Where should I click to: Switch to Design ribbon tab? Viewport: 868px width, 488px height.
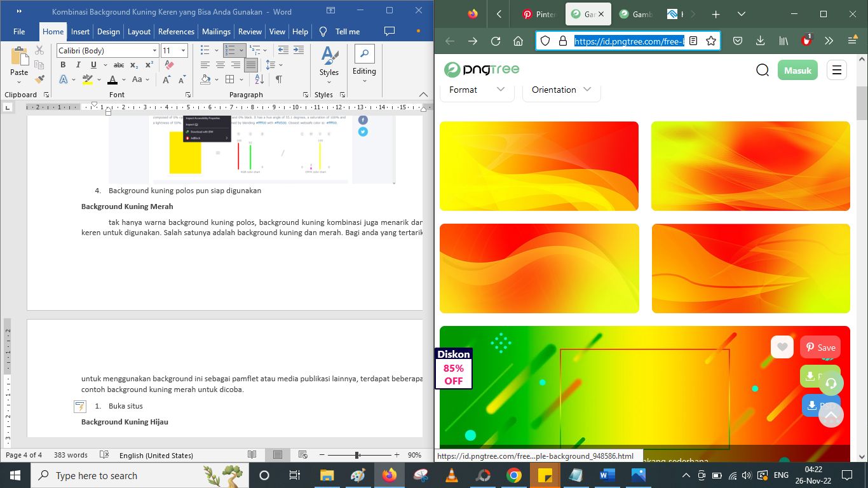click(109, 31)
